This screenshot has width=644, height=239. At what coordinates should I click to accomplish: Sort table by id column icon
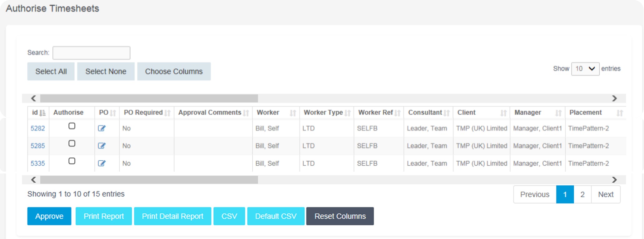(x=42, y=113)
